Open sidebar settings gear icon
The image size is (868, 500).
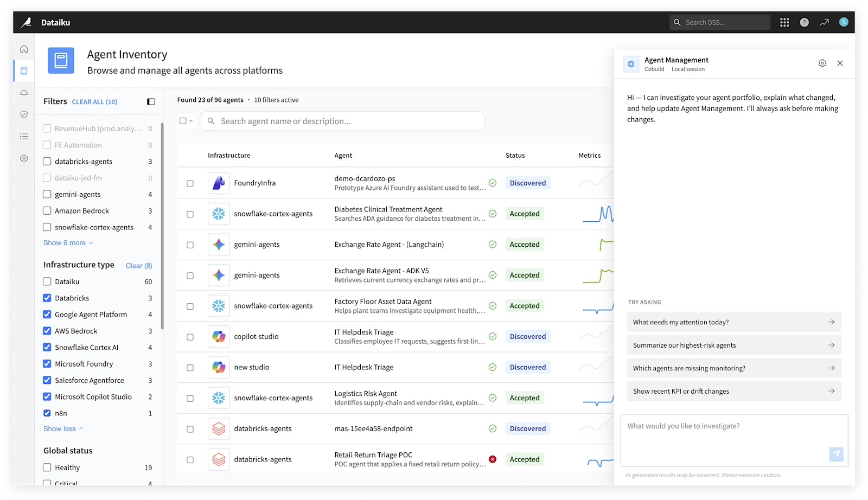[x=24, y=158]
